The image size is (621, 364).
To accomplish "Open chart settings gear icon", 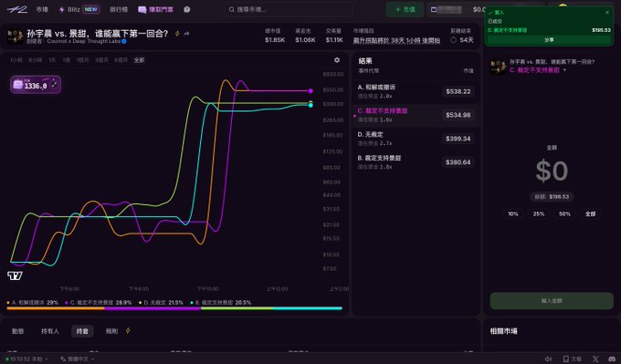I will [x=337, y=60].
